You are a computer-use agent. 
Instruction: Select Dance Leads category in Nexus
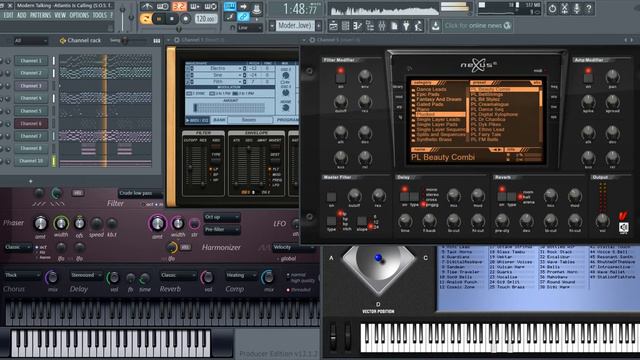431,89
